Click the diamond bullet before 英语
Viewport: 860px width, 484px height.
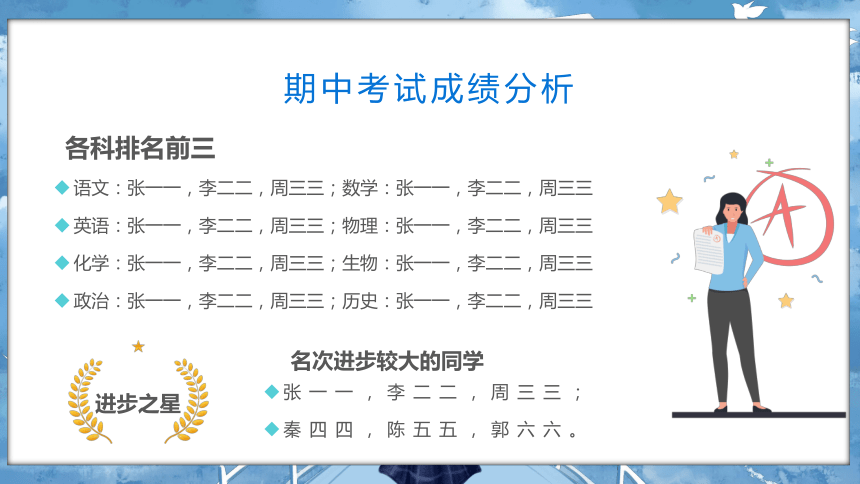(62, 226)
